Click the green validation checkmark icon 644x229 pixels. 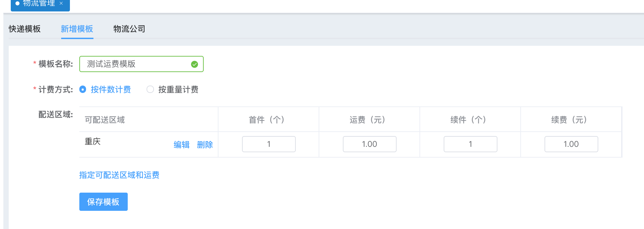[x=194, y=64]
